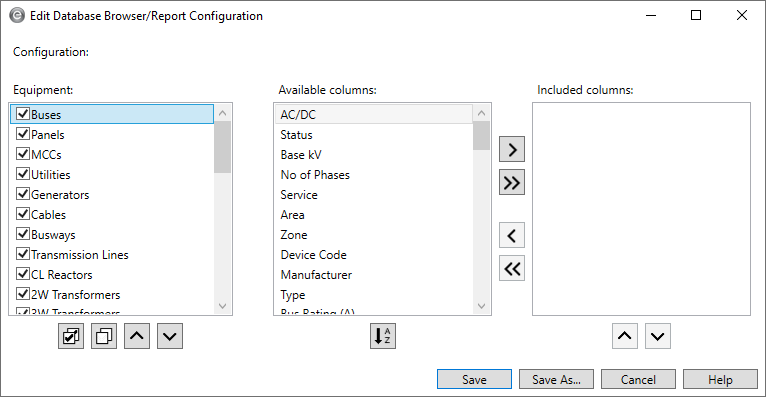Click inside the Included columns list
The height and width of the screenshot is (397, 766).
click(641, 209)
